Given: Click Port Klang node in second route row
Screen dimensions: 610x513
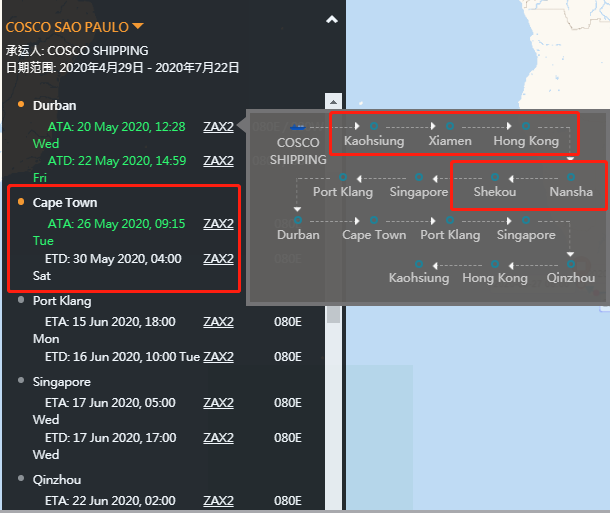Looking at the screenshot, I should [x=343, y=177].
